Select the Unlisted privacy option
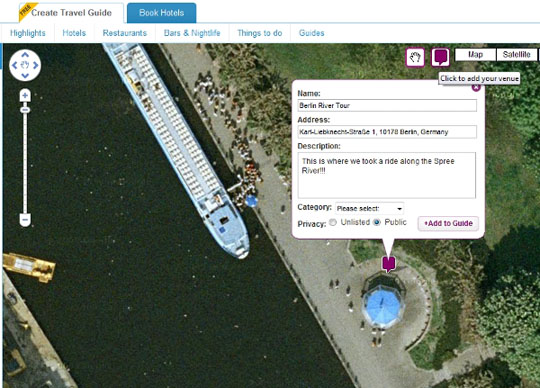540x388 pixels. click(333, 222)
